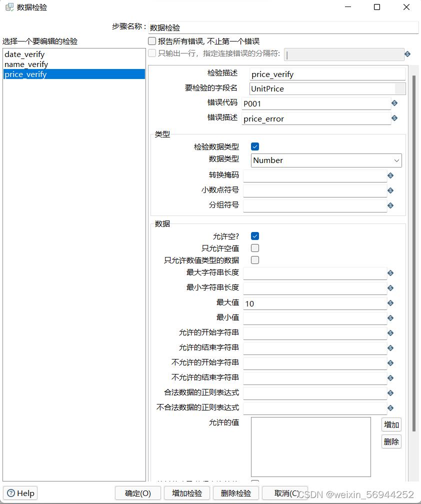Click the 增加检验 button
Image resolution: width=421 pixels, height=504 pixels.
tap(186, 493)
